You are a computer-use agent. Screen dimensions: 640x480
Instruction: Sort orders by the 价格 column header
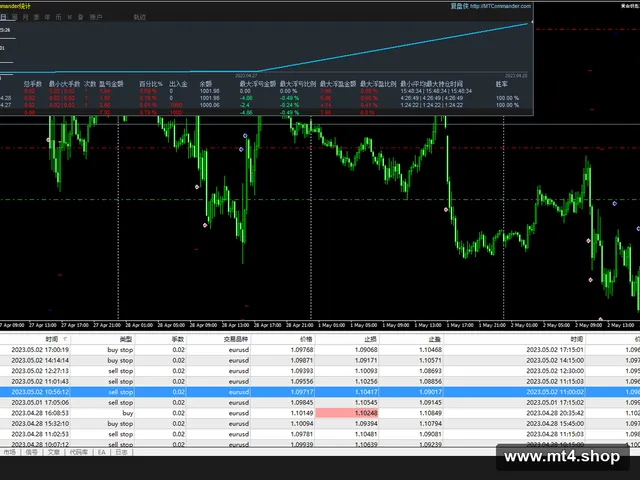point(307,339)
